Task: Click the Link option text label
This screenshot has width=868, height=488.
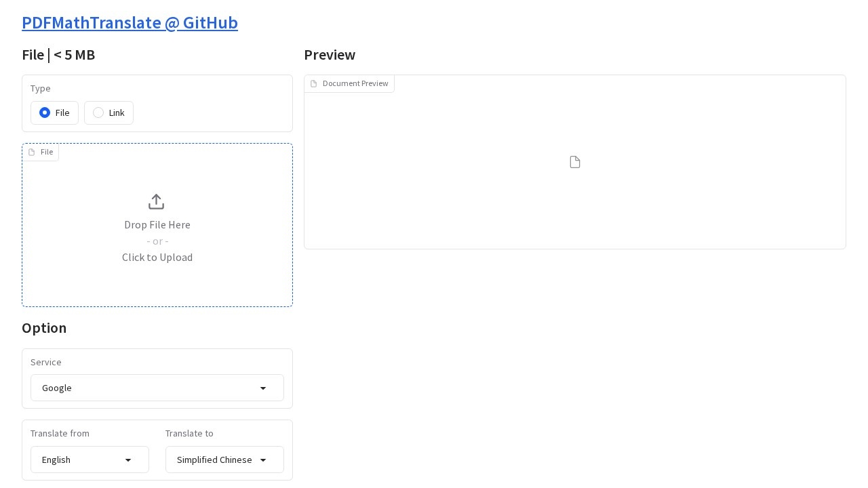Action: 117,113
